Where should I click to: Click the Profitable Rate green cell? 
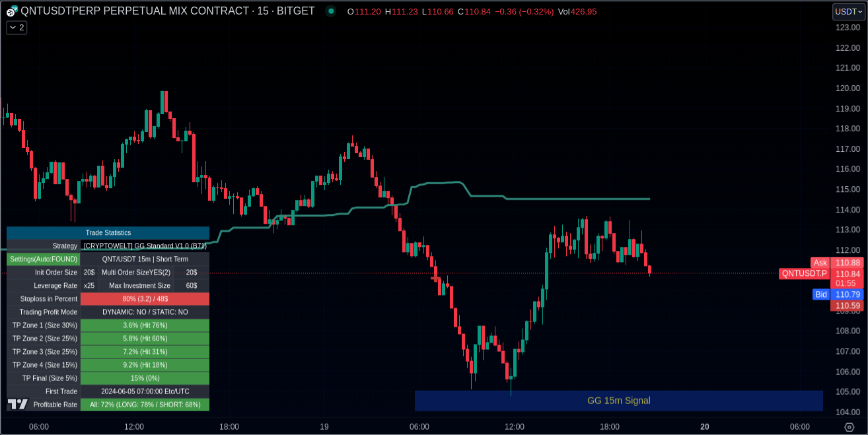[x=145, y=405]
